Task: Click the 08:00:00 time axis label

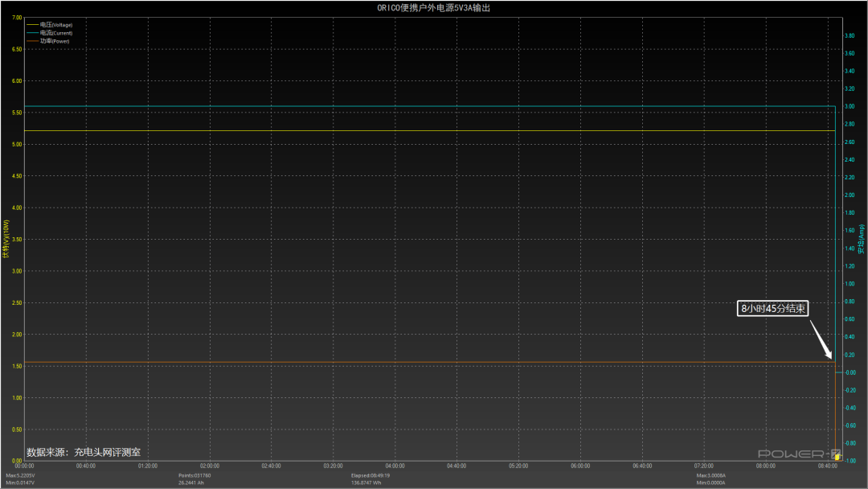Action: tap(766, 466)
